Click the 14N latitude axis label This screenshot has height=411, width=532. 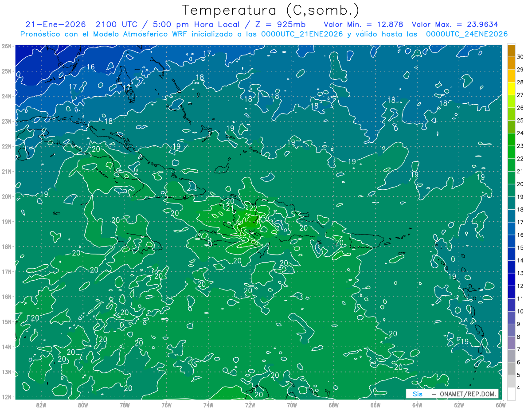coord(7,347)
